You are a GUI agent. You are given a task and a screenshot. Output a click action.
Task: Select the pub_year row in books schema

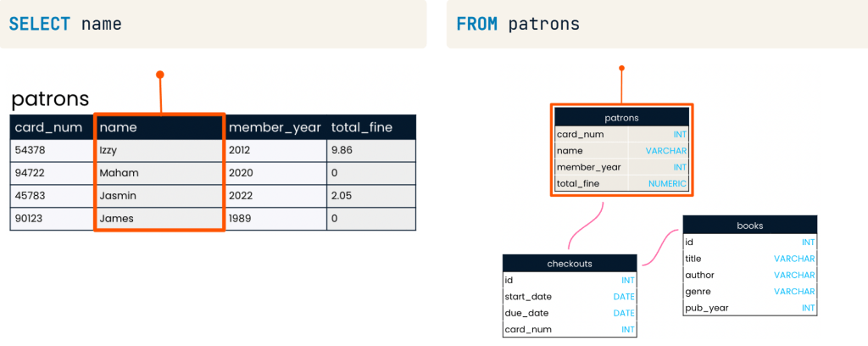(x=750, y=308)
